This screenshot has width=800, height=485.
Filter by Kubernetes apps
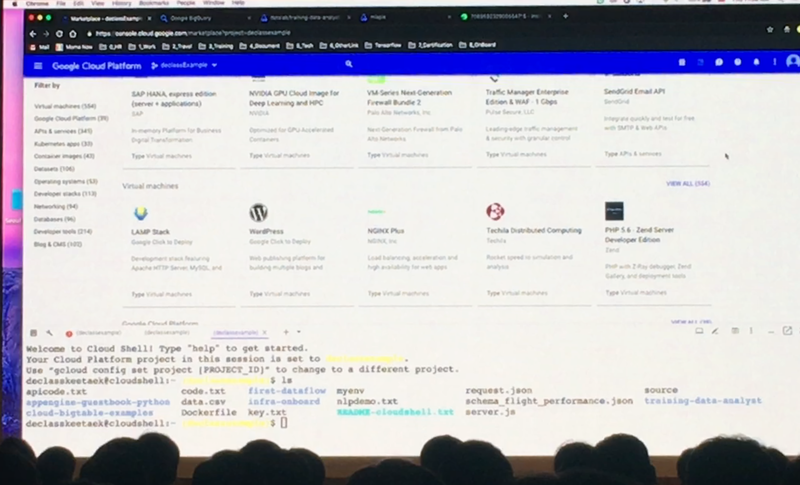click(x=63, y=144)
